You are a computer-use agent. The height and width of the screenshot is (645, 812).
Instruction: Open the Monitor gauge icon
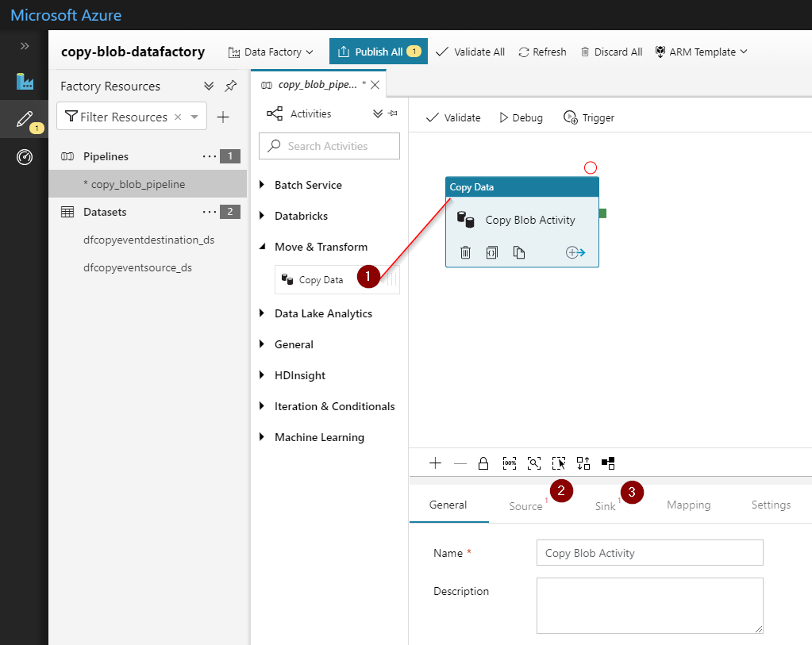coord(25,157)
